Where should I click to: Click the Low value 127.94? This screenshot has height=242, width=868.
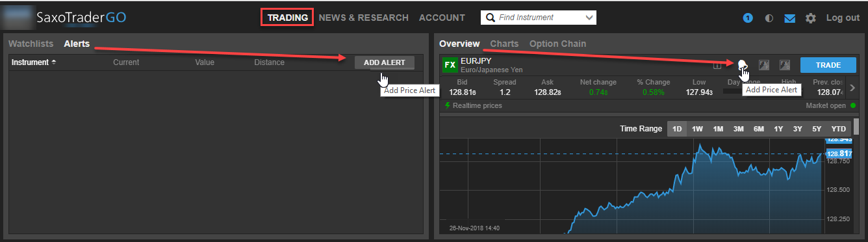pos(699,92)
